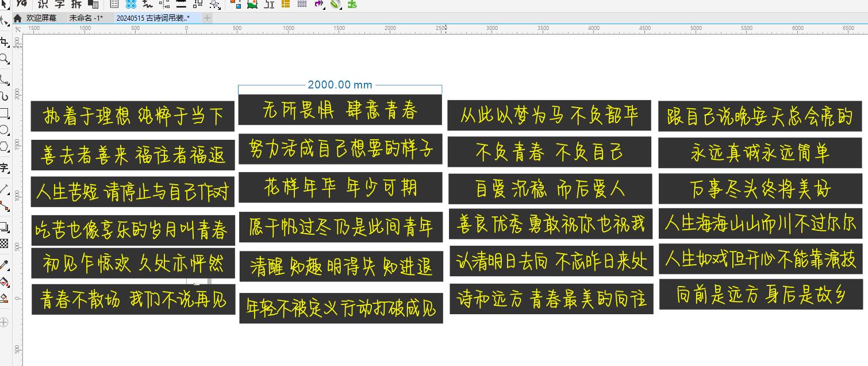Click the 识 plugin toolbar icon
Viewport: 868px width, 366px height.
42,4
